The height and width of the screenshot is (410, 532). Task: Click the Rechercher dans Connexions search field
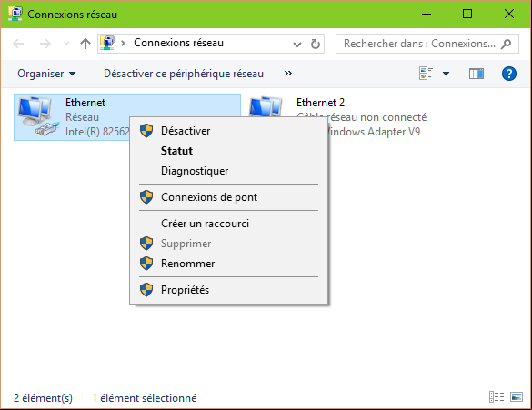(419, 44)
